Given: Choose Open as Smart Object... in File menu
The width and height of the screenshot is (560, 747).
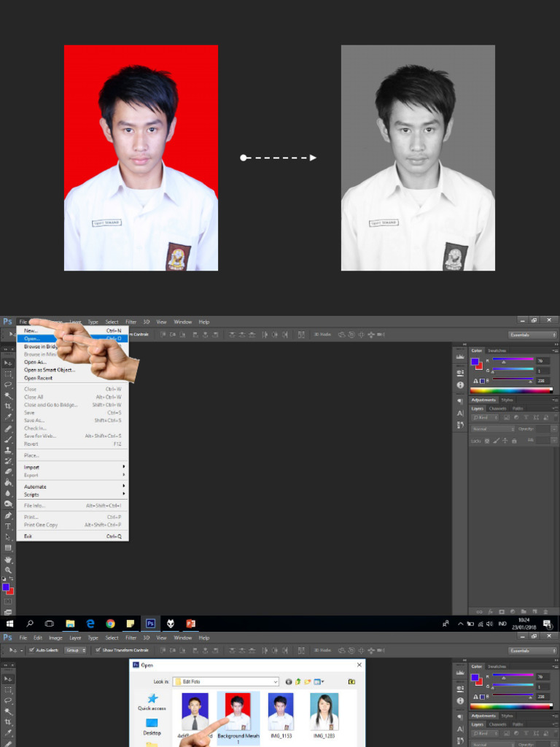Looking at the screenshot, I should 72,370.
